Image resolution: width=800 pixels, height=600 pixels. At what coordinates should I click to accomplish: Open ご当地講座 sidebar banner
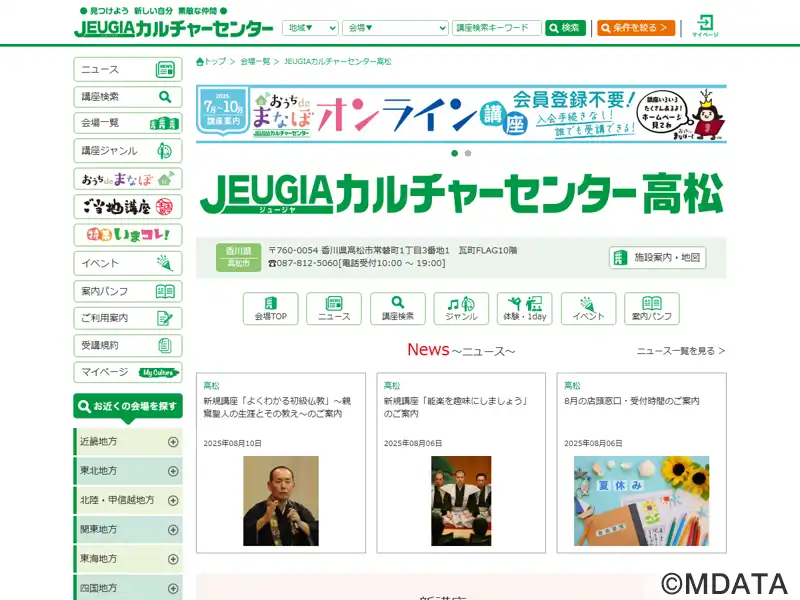(128, 207)
